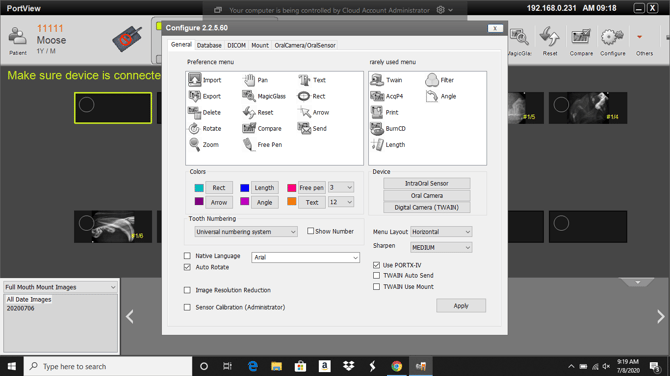670x376 pixels.
Task: Click the Send envelope icon
Action: 304,128
